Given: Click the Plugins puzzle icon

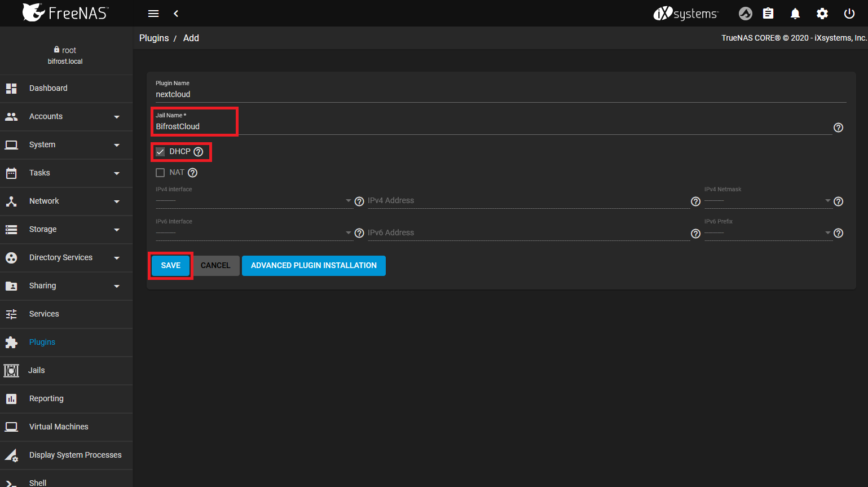Looking at the screenshot, I should pos(11,342).
